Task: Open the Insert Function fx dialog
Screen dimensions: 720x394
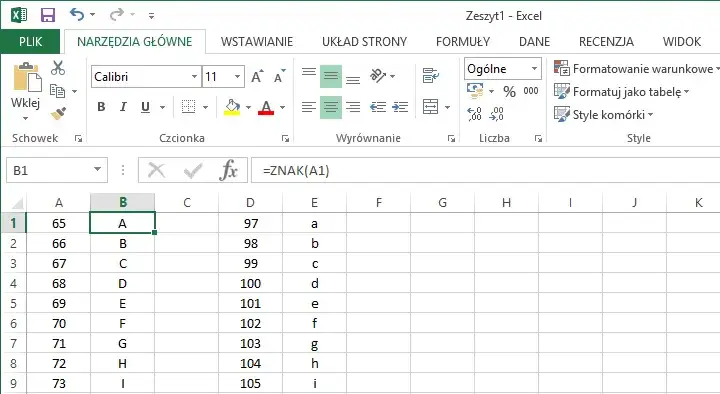Action: (229, 170)
